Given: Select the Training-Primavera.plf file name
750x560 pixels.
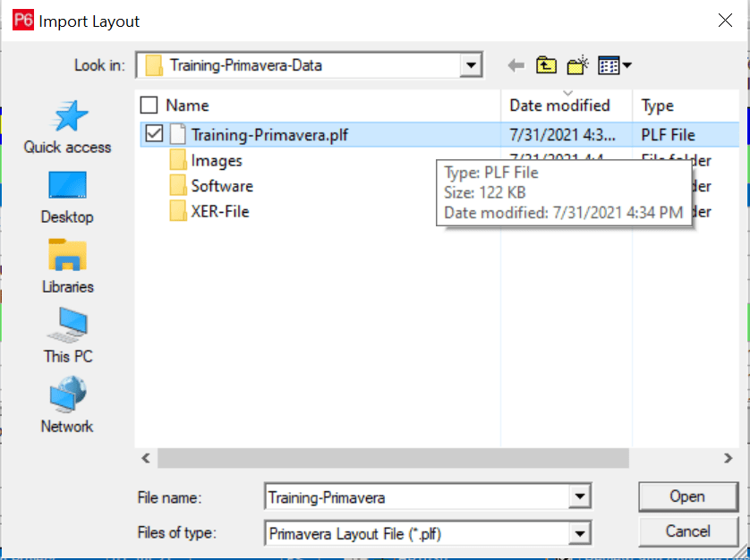Looking at the screenshot, I should [269, 135].
